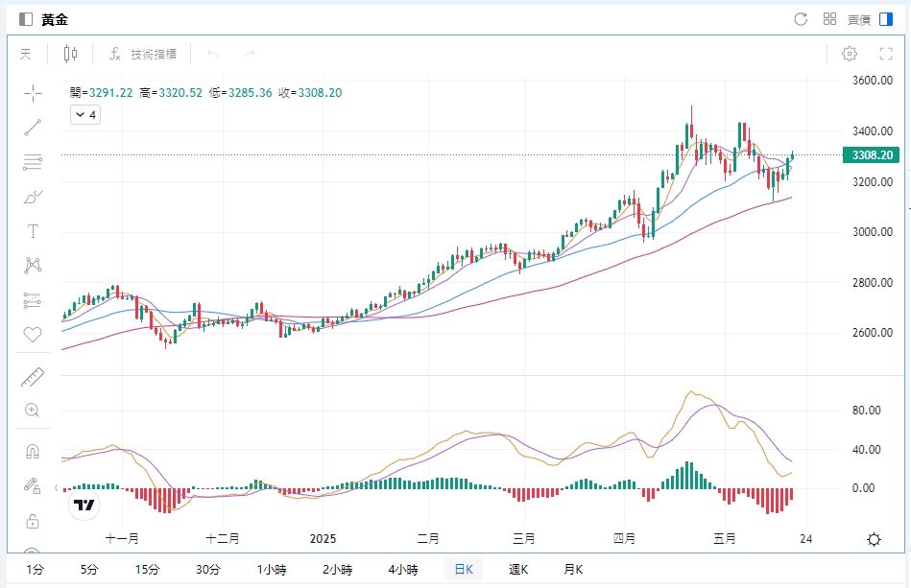Screen dimensions: 911x588
Task: Open the 天 interval dropdown
Action: [26, 55]
